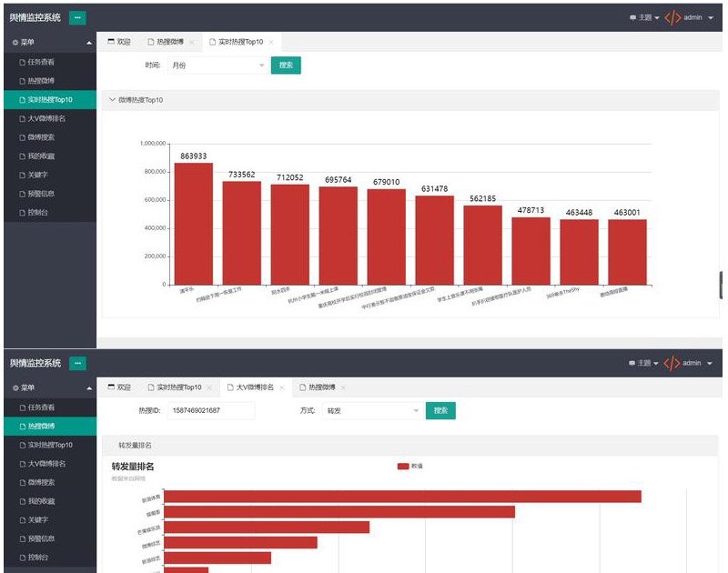Open 关键字 in the top panel sidebar
Viewport: 728px width, 573px height.
coord(50,175)
